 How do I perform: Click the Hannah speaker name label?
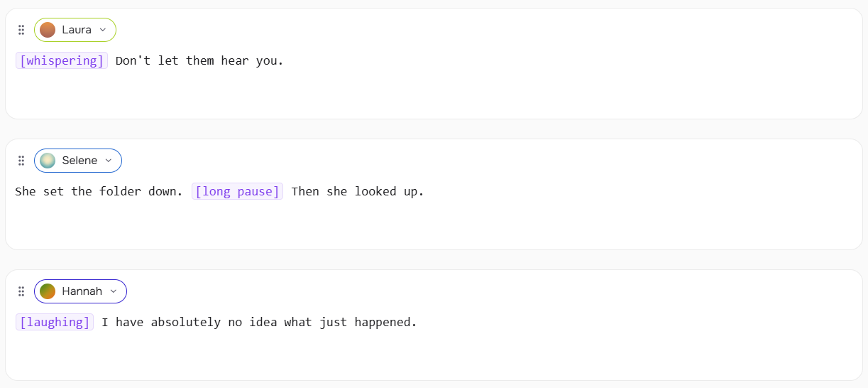pos(82,291)
